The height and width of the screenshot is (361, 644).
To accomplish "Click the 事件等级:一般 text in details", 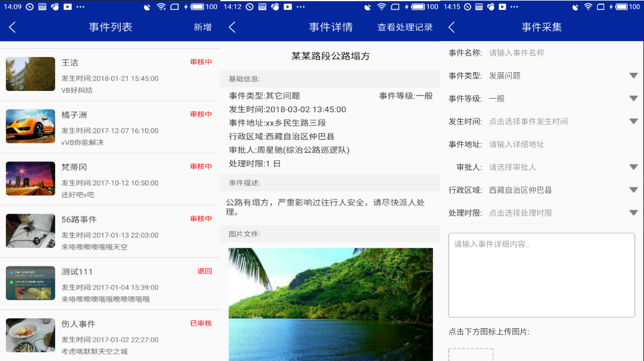I will [406, 96].
